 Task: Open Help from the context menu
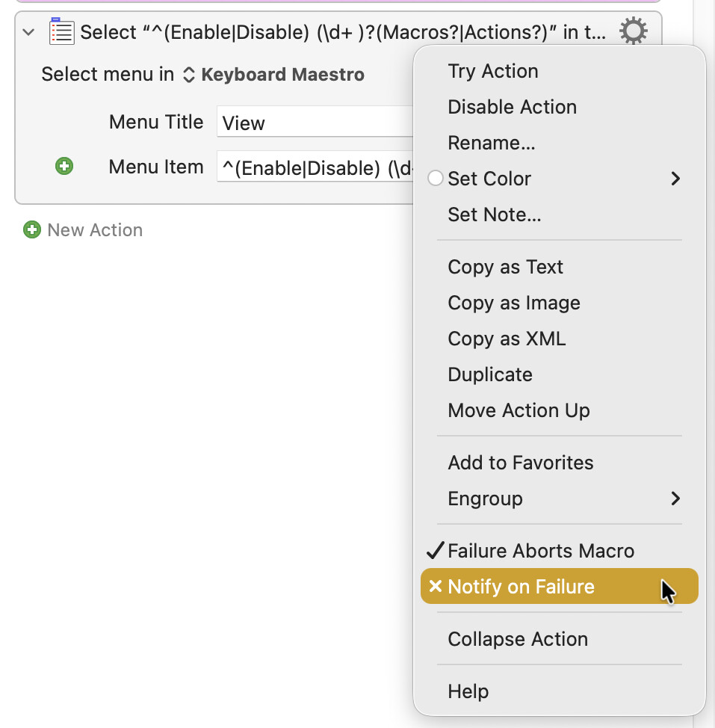point(468,691)
